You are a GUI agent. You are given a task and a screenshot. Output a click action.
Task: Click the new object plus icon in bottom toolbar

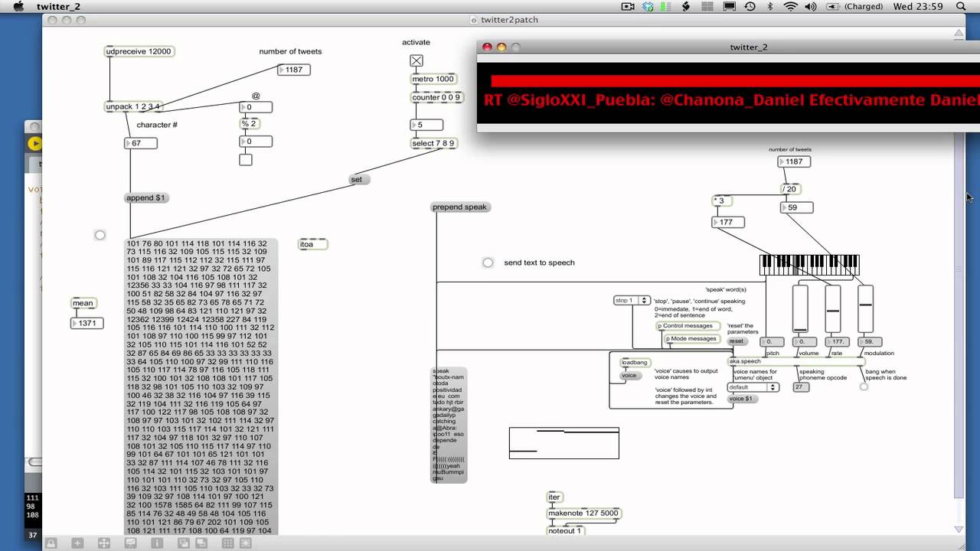pos(77,543)
